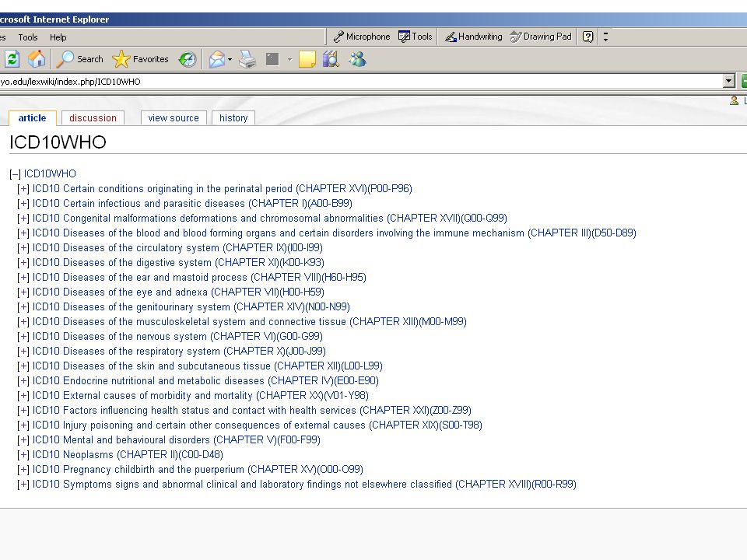Image resolution: width=747 pixels, height=560 pixels.
Task: Open the Help menu
Action: (58, 37)
